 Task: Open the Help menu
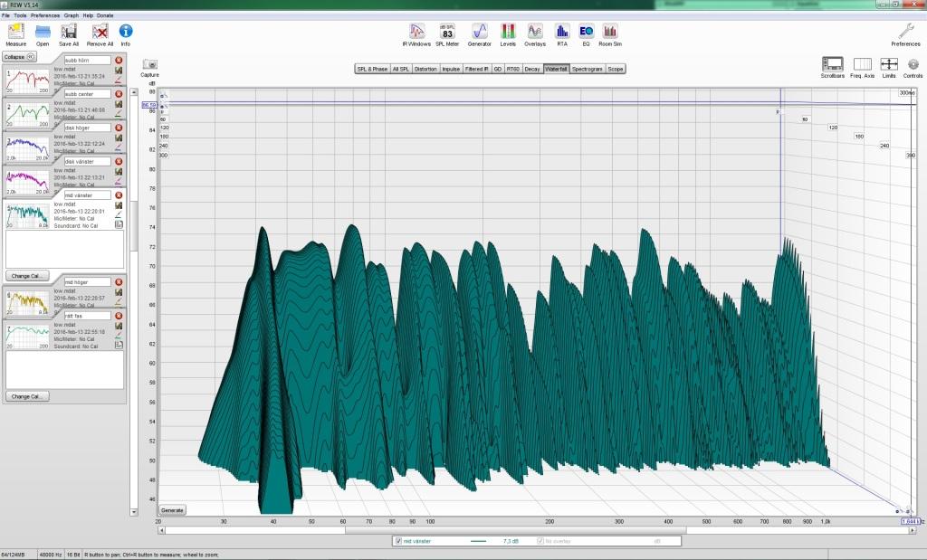(x=88, y=15)
